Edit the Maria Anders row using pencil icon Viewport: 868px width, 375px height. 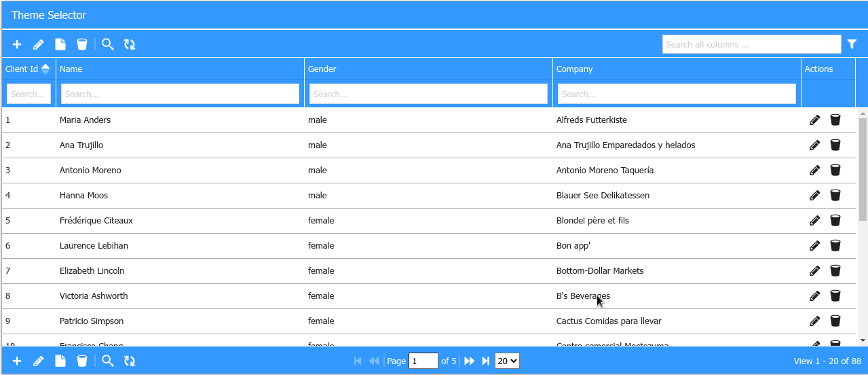coord(814,120)
